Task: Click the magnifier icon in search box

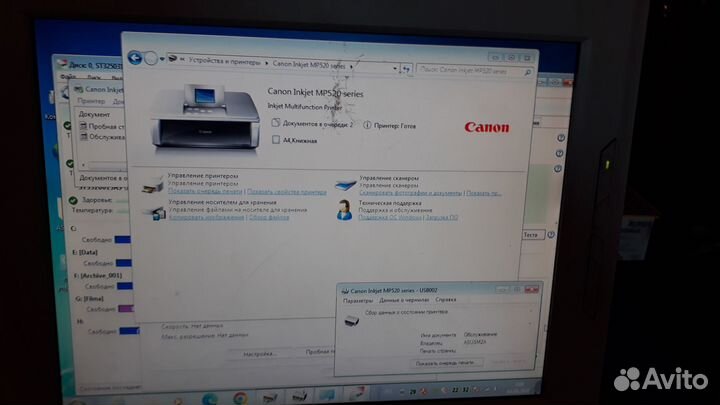Action: 528,72
